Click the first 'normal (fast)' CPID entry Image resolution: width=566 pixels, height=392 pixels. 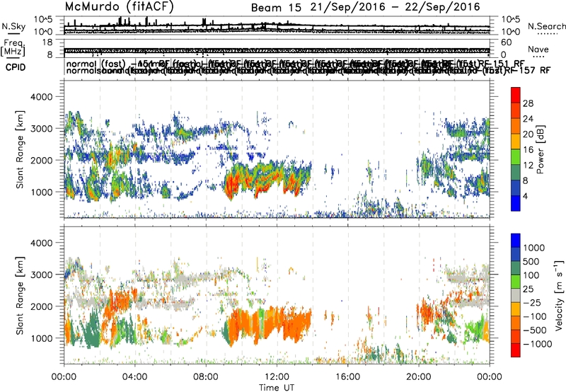[x=96, y=64]
